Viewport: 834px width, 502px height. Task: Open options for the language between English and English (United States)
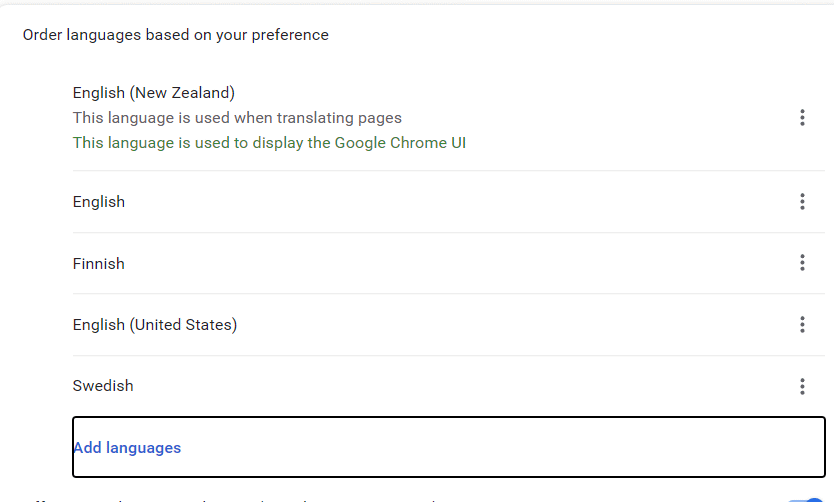pos(802,263)
